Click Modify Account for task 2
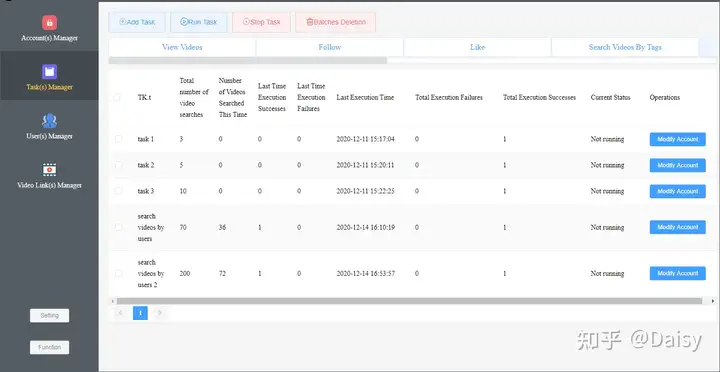 pos(678,165)
